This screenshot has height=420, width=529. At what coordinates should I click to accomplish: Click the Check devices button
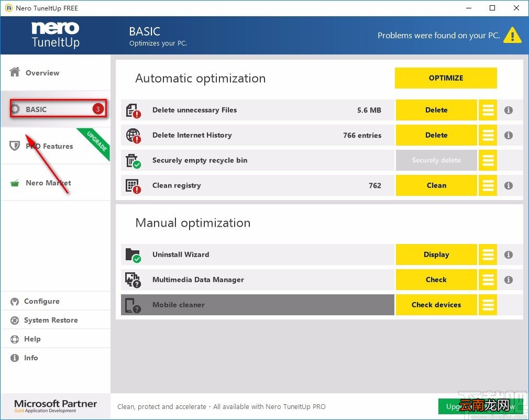(436, 305)
